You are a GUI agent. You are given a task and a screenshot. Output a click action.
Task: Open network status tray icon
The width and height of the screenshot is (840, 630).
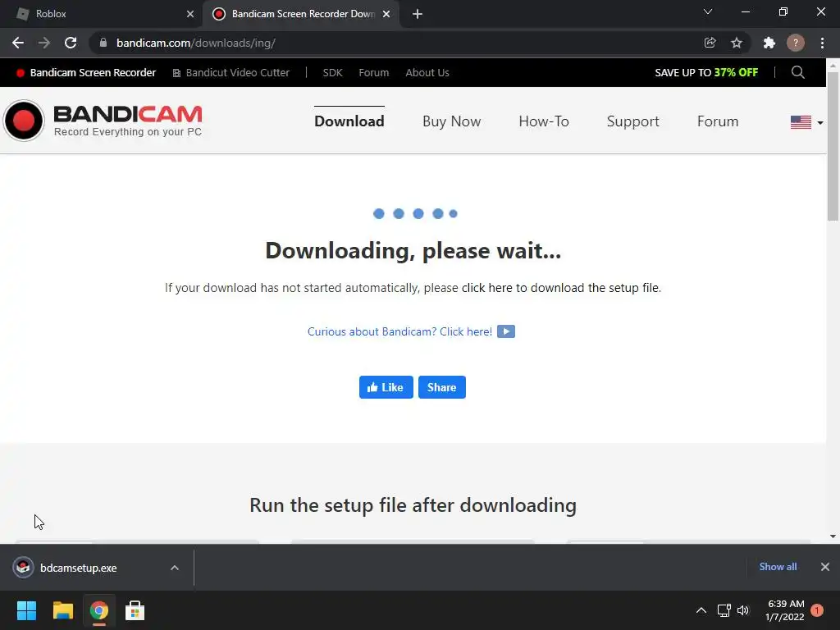pyautogui.click(x=724, y=610)
